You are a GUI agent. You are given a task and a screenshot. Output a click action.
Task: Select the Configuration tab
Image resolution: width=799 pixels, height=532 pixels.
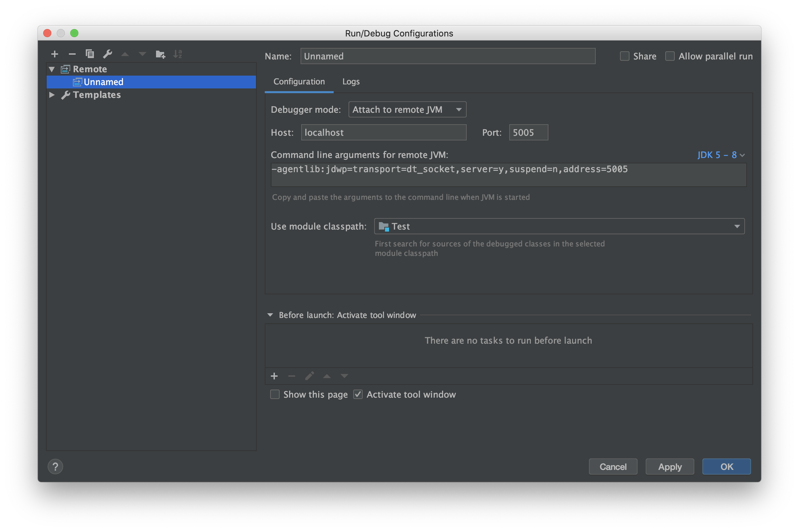299,82
